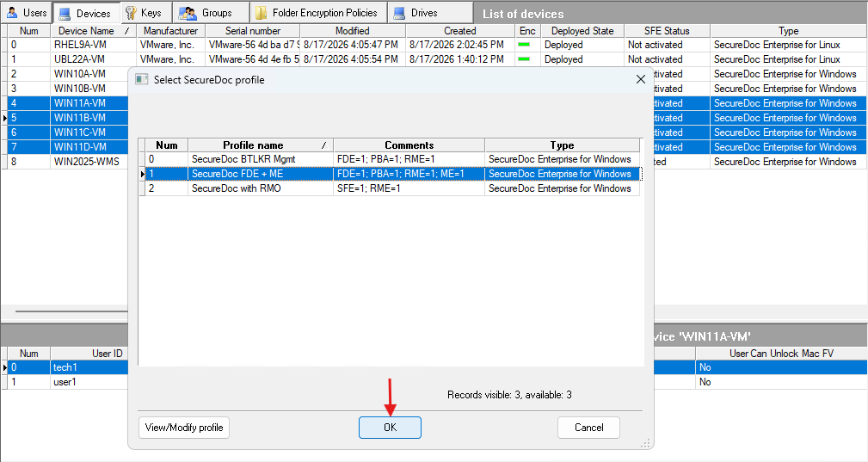Cancel the profile selection dialog
Viewport: 868px width, 462px height.
click(588, 427)
